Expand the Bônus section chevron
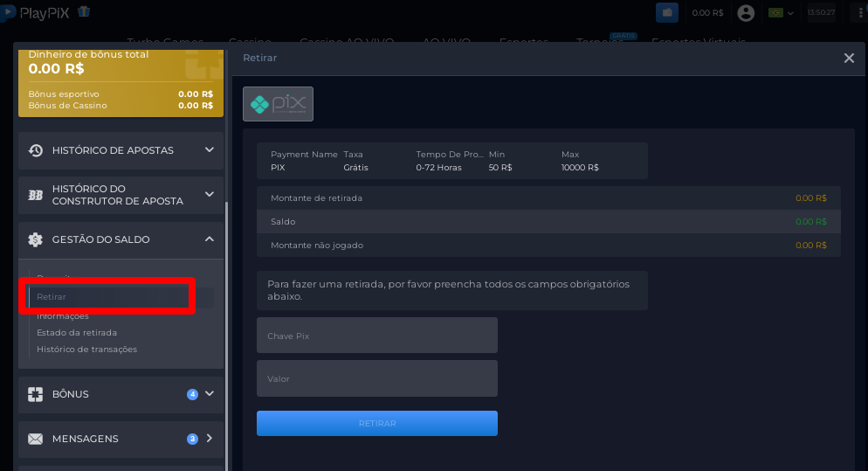 coord(210,394)
